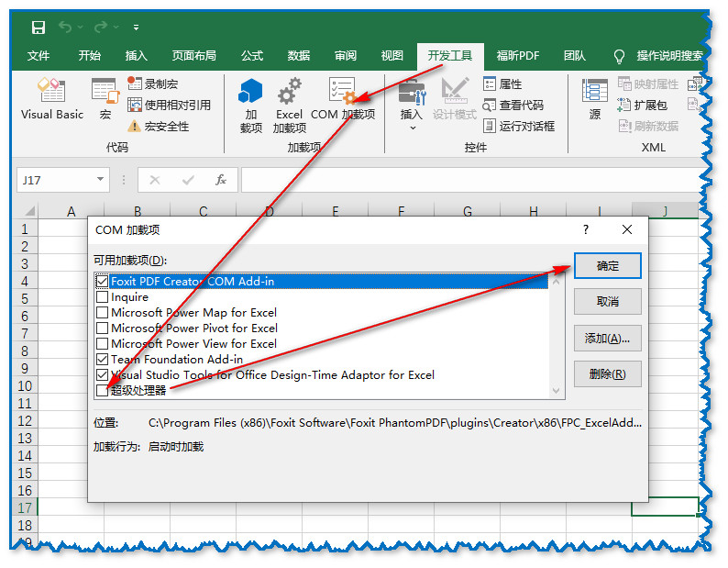Click the Insert Function fx button
Image resolution: width=728 pixels, height=568 pixels.
[221, 180]
